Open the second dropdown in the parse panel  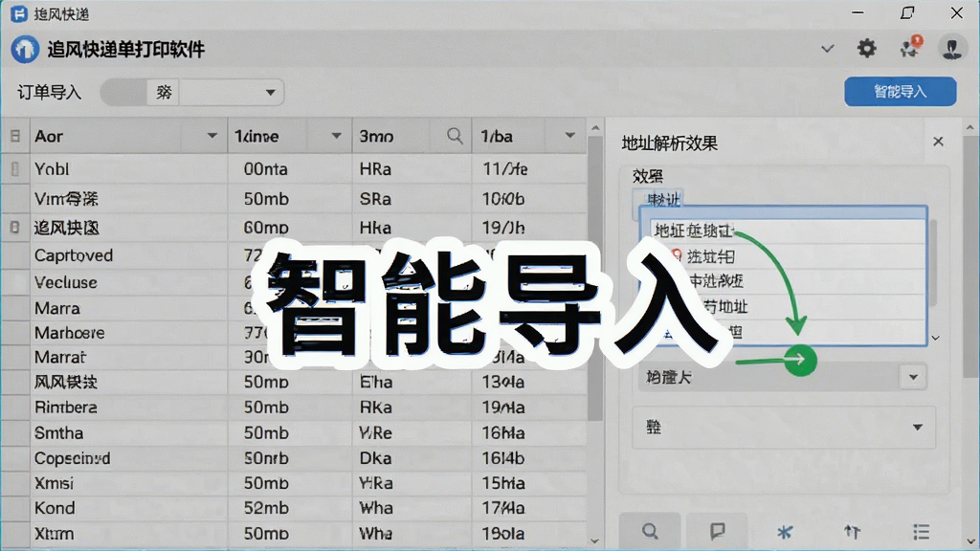click(x=917, y=428)
